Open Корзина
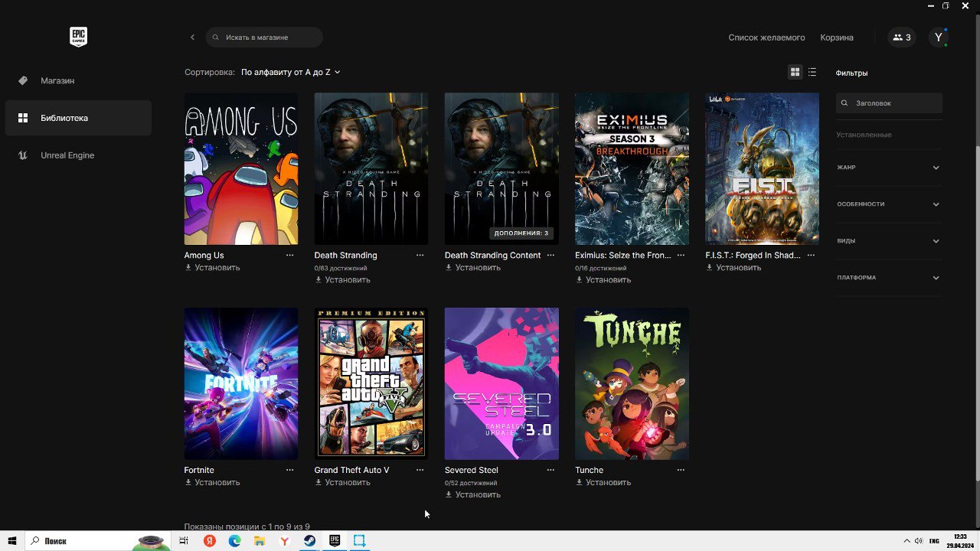Image resolution: width=980 pixels, height=551 pixels. pos(837,37)
